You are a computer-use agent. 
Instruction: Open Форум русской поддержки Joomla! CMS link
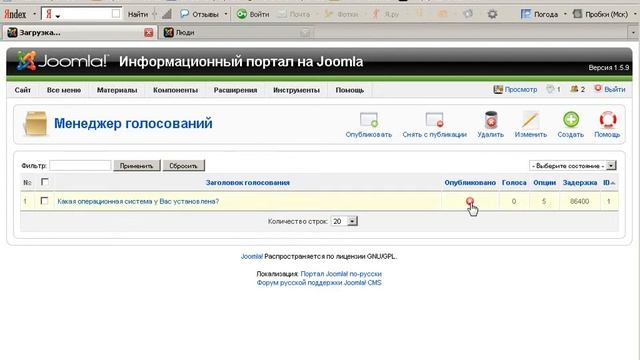(x=319, y=282)
